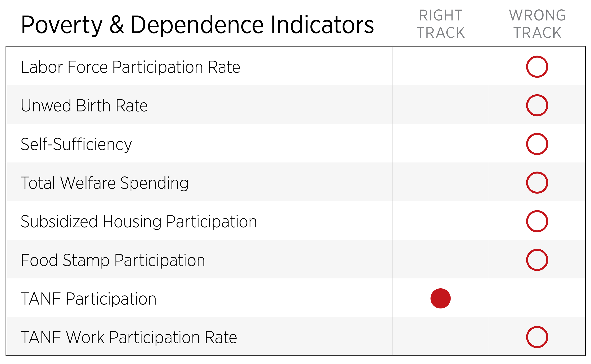Image resolution: width=591 pixels, height=364 pixels.
Task: Select the Labor Force Participation Rate label
Action: click(130, 67)
